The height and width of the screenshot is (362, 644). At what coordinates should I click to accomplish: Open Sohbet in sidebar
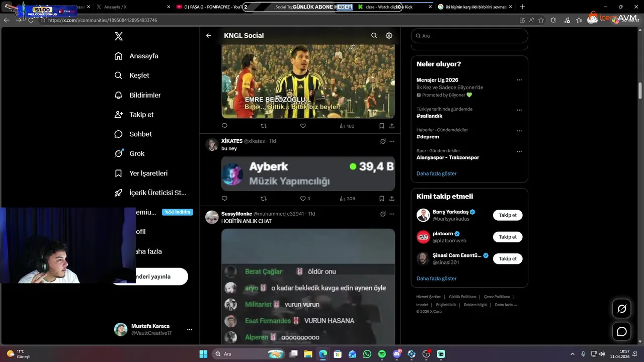[133, 134]
